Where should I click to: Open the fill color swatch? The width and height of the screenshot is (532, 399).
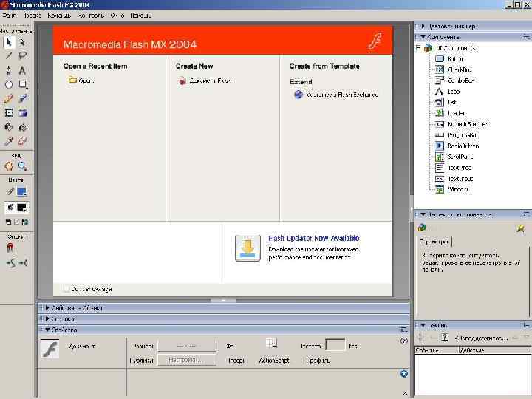coord(21,208)
